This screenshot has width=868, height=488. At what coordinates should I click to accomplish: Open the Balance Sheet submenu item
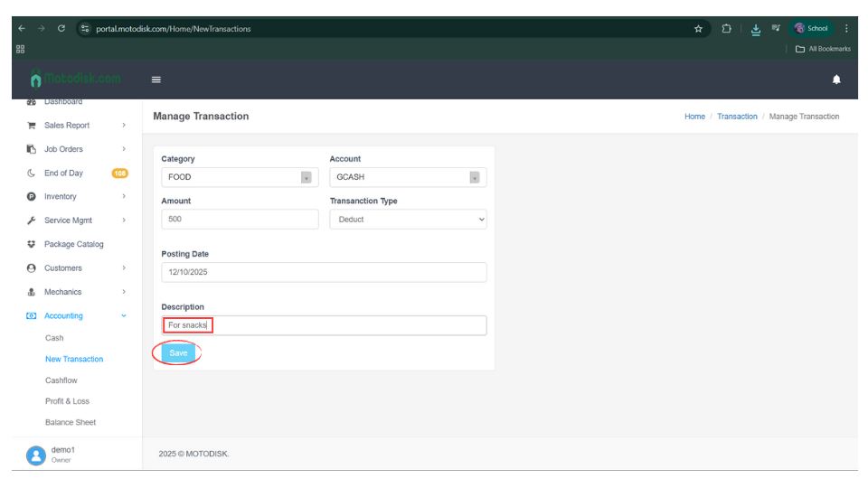pyautogui.click(x=71, y=422)
